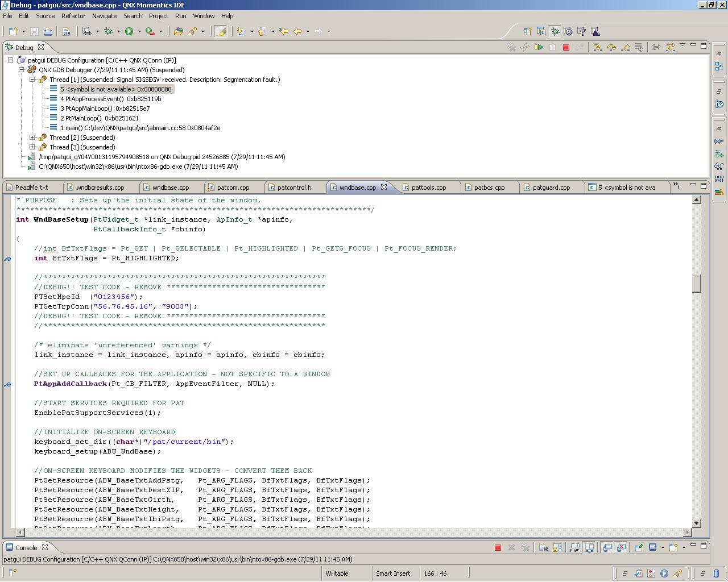Click the Step Over debug icon
Image resolution: width=728 pixels, height=582 pixels.
coord(611,48)
